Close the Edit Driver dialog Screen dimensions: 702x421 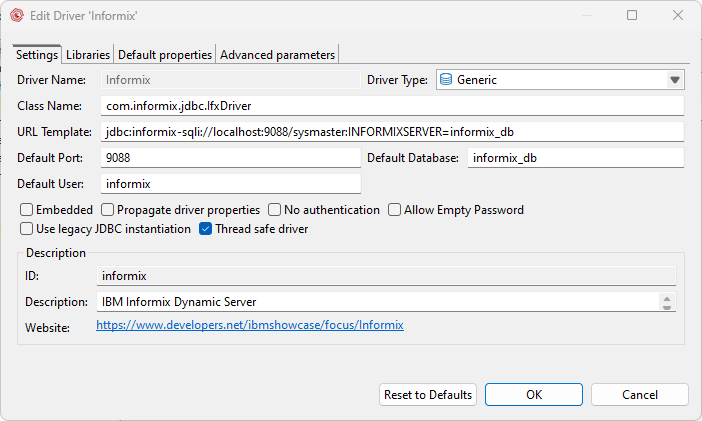point(678,15)
